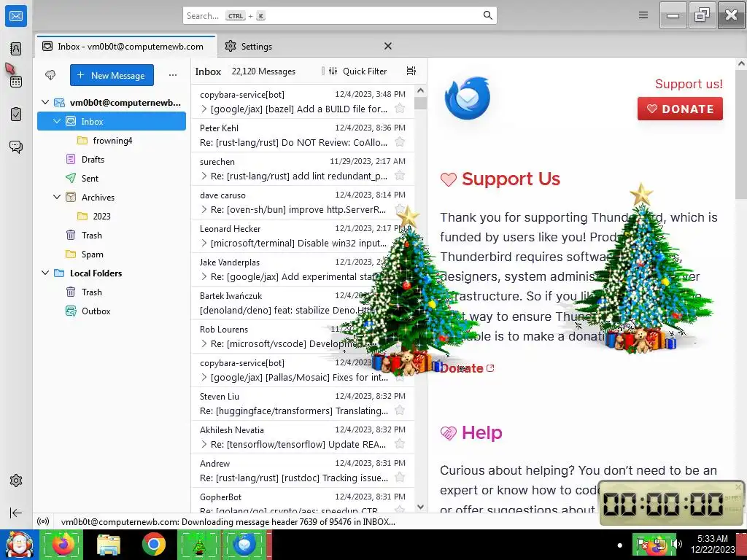747x560 pixels.
Task: Launch Chrome from the taskbar
Action: point(154,544)
